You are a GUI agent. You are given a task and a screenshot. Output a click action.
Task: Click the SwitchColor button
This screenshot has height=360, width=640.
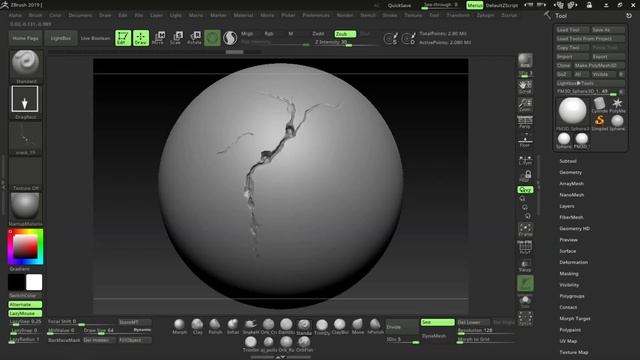pos(25,296)
